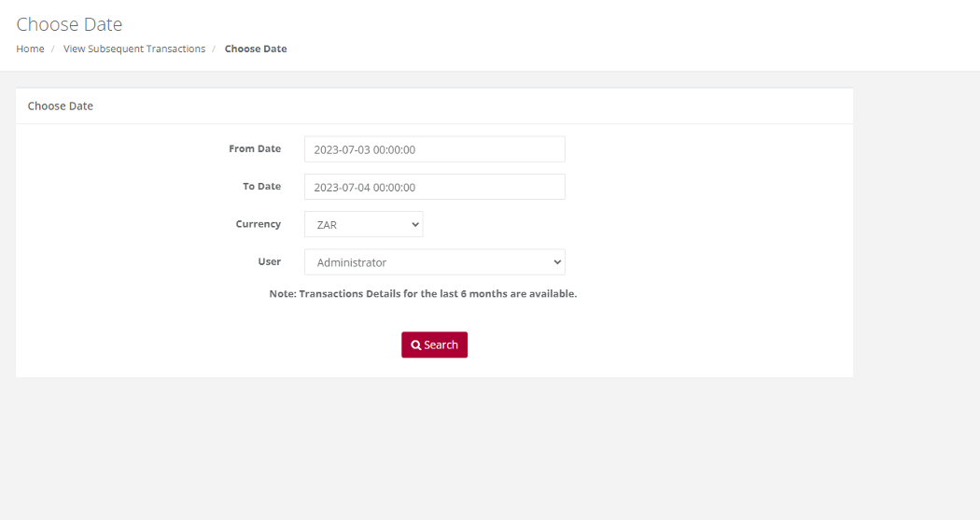Image resolution: width=980 pixels, height=520 pixels.
Task: Select the User label
Action: click(270, 261)
